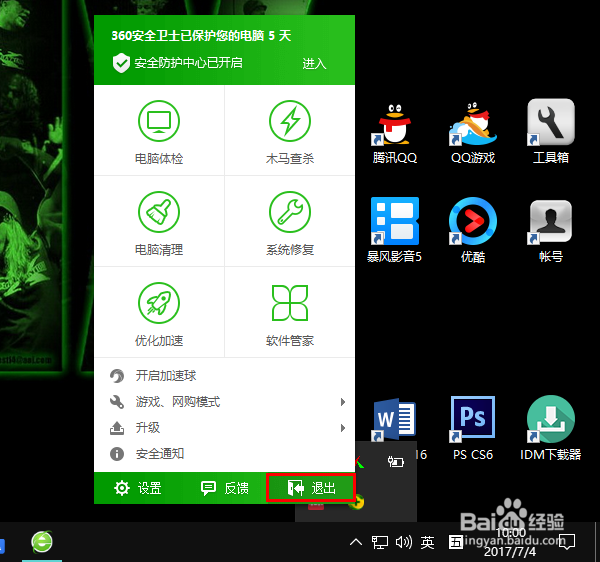Open 优酷 desktop shortcut
The image size is (600, 562).
[473, 230]
